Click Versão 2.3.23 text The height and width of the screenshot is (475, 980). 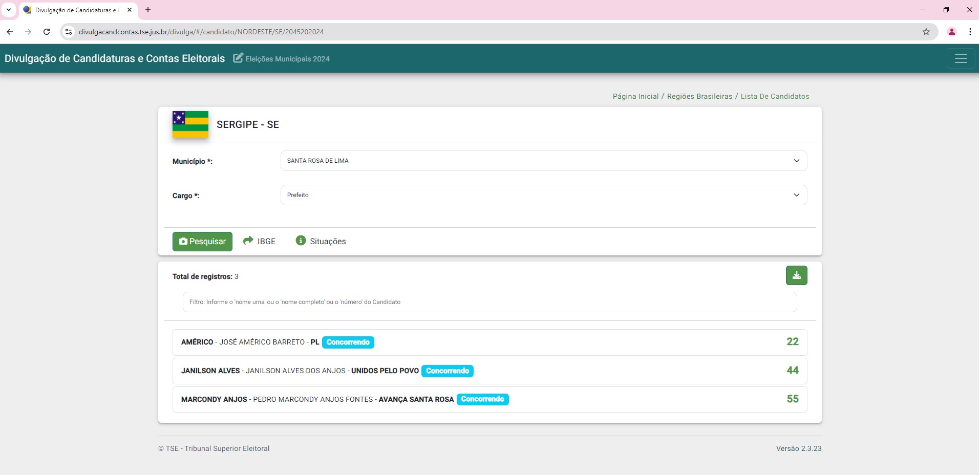click(799, 448)
